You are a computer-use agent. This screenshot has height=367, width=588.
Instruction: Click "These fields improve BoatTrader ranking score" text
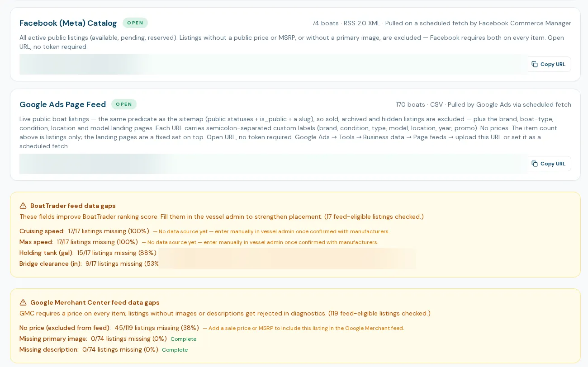tap(222, 216)
